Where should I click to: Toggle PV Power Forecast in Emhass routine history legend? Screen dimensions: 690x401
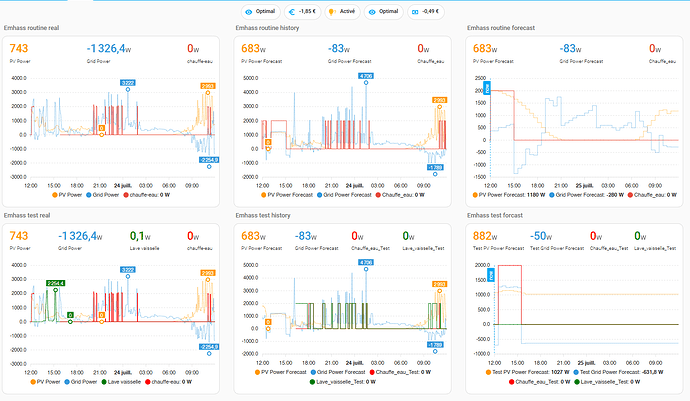coord(287,195)
